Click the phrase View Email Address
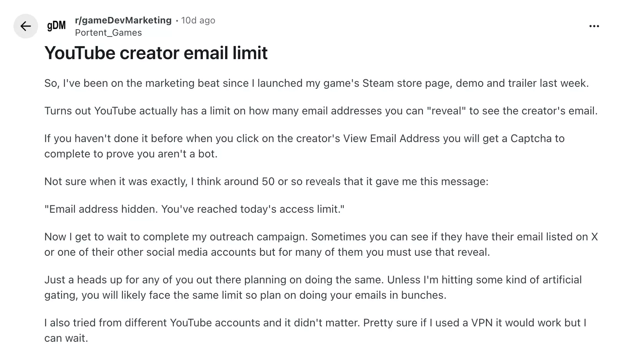The image size is (620, 364). coord(391,138)
